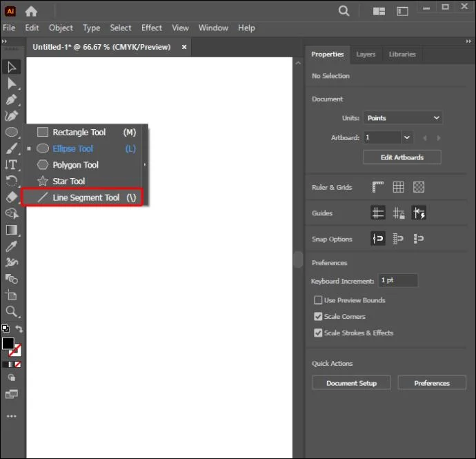Toggle Snap to Point option

[378, 238]
